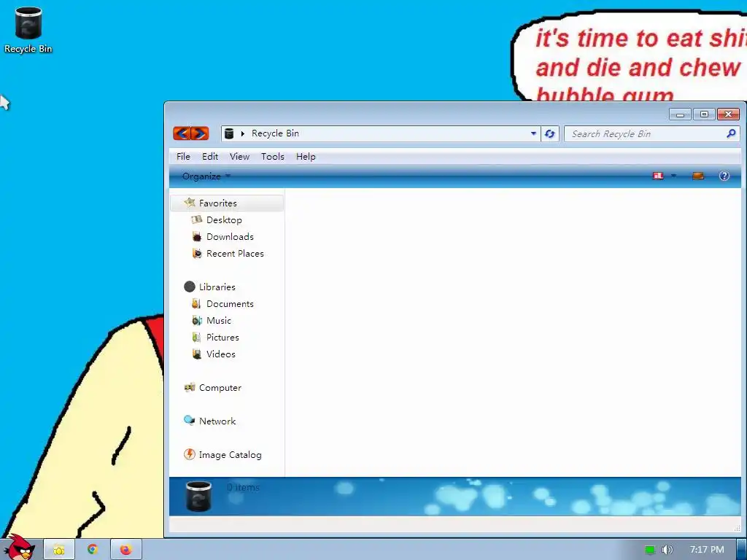
Task: Select Recent Places under Favorites
Action: pos(235,253)
